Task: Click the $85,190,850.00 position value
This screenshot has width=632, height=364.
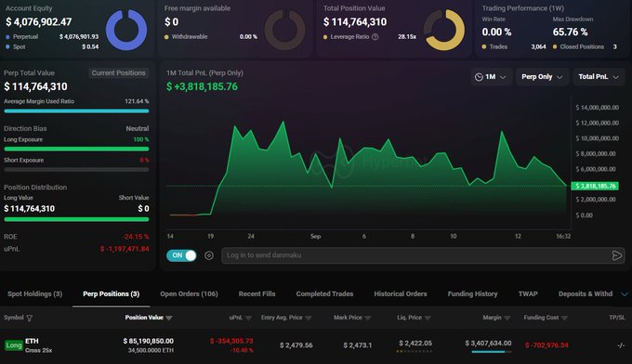Action: coord(149,341)
